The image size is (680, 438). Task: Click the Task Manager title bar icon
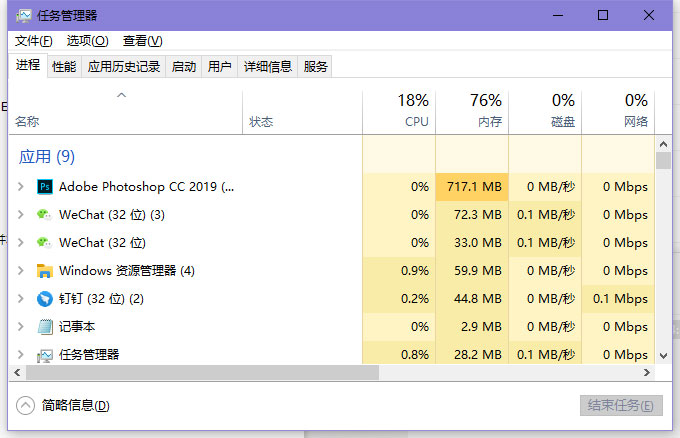[22, 15]
